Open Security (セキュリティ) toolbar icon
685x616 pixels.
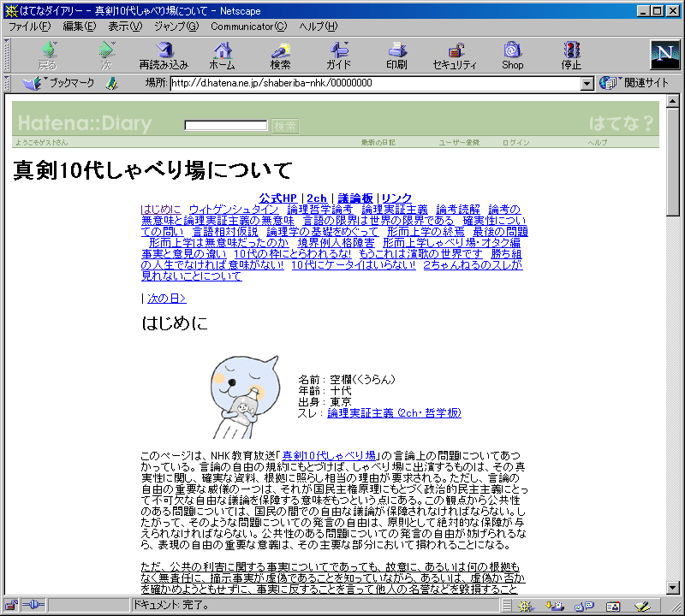point(455,56)
